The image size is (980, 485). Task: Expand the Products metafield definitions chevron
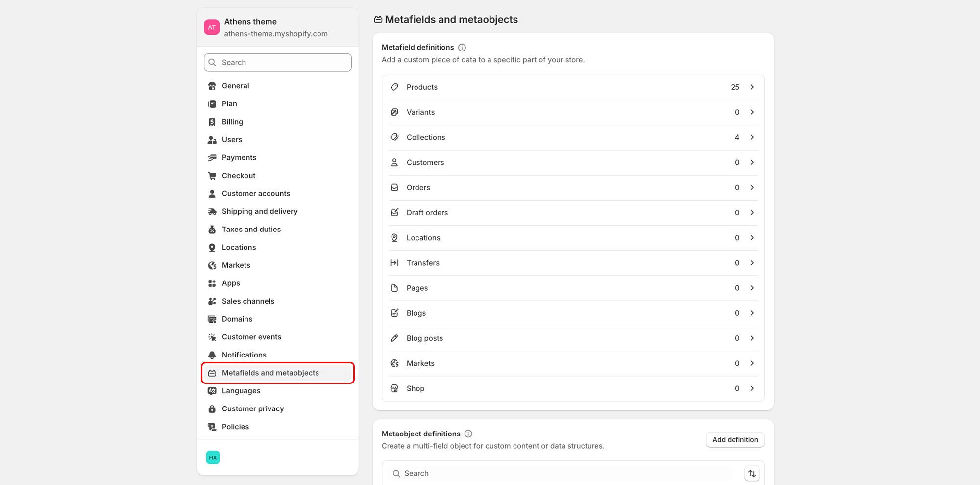[752, 87]
